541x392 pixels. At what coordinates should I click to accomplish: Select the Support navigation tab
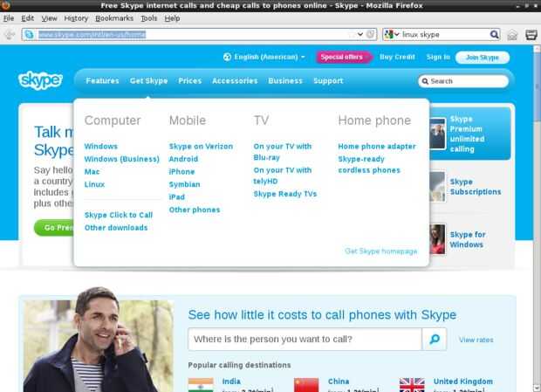[x=328, y=80]
